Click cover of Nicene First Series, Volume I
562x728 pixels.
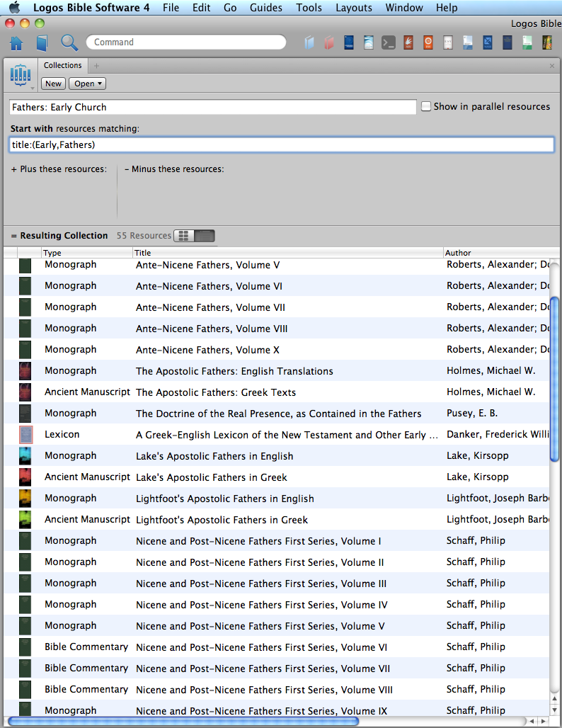(x=25, y=541)
